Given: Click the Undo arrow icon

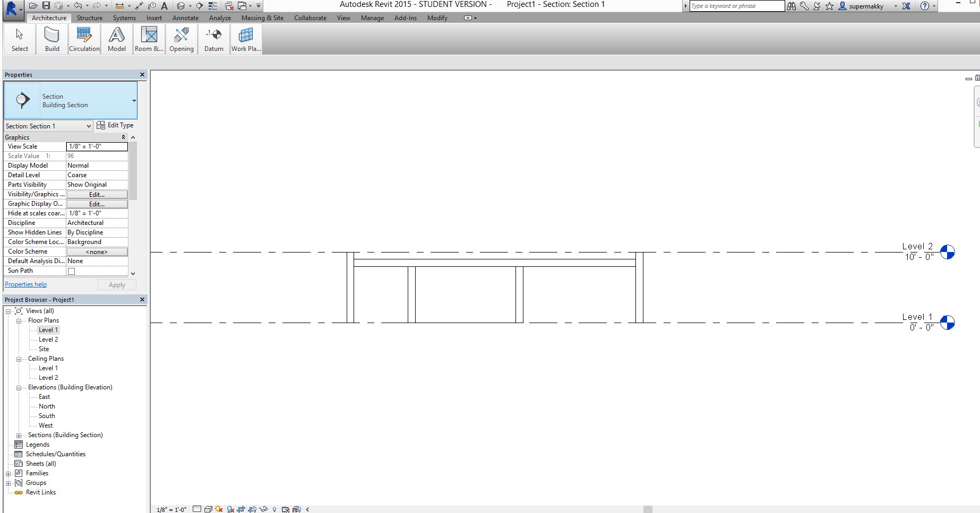Looking at the screenshot, I should point(78,5).
